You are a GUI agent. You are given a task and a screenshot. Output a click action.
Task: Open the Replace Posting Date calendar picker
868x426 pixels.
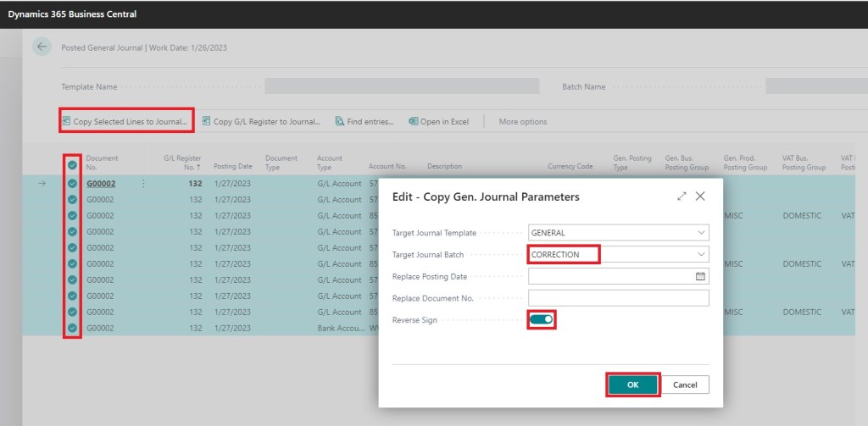point(700,276)
